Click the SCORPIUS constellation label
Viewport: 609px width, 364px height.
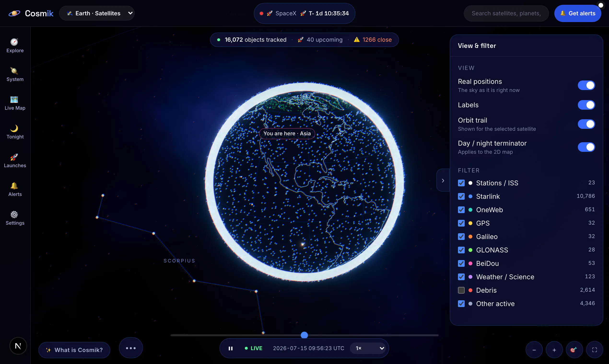pyautogui.click(x=179, y=261)
